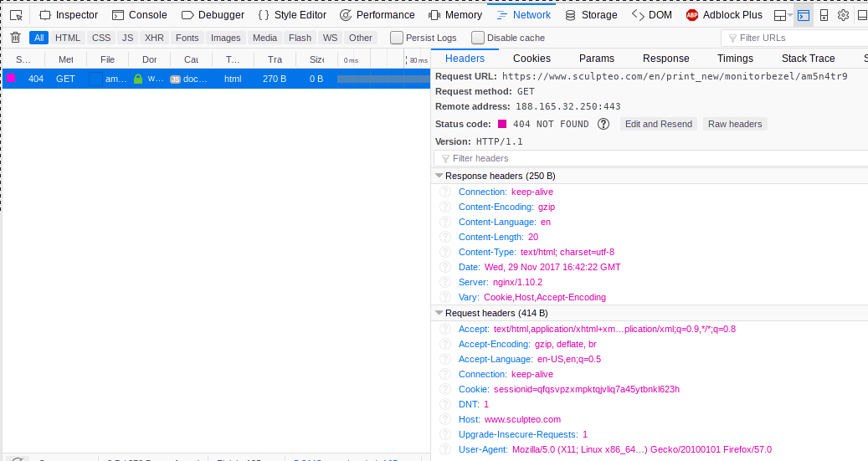Filter requests by Flash
The width and height of the screenshot is (868, 461).
pyautogui.click(x=300, y=38)
